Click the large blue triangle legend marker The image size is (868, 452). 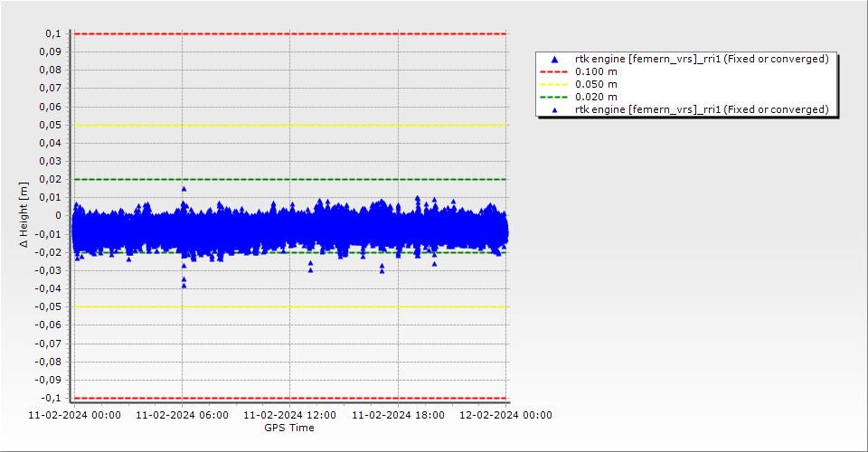pyautogui.click(x=555, y=60)
